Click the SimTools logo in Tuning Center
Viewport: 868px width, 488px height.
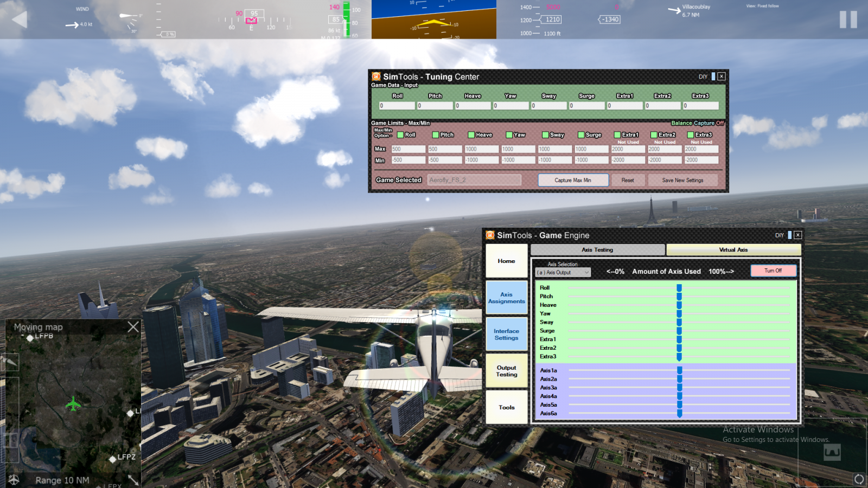[376, 76]
